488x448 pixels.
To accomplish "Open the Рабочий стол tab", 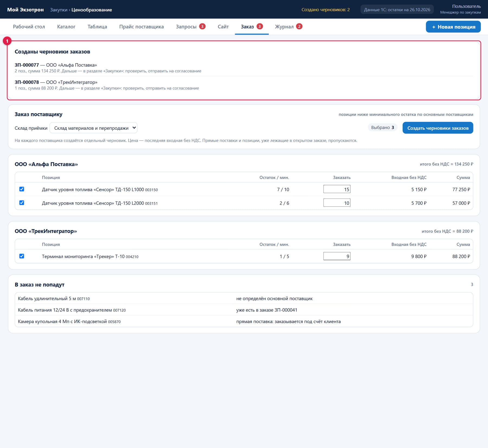I will coord(29,27).
